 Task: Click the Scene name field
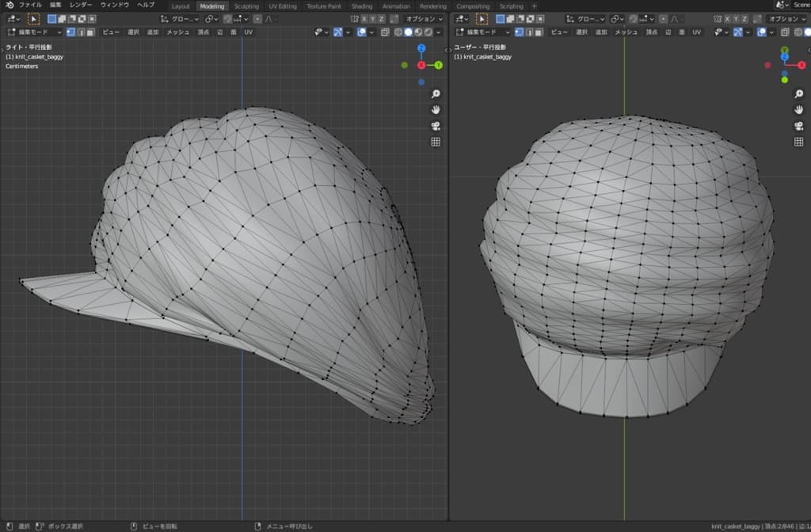point(801,6)
